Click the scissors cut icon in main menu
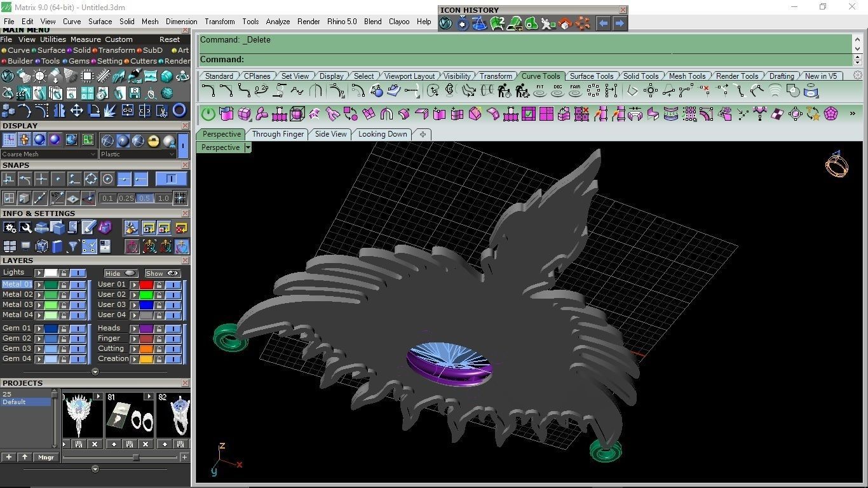 point(162,111)
